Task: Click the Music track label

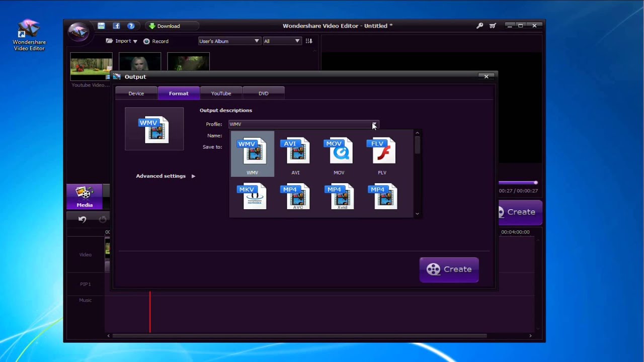Action: pyautogui.click(x=86, y=300)
